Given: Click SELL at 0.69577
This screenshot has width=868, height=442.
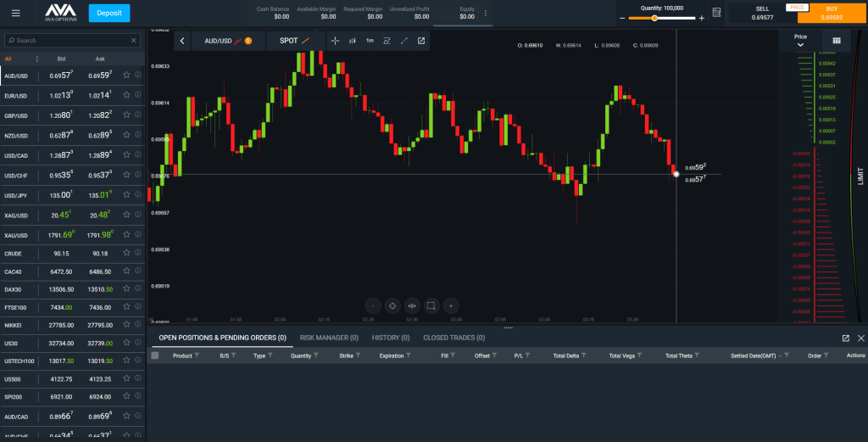Looking at the screenshot, I should tap(762, 14).
